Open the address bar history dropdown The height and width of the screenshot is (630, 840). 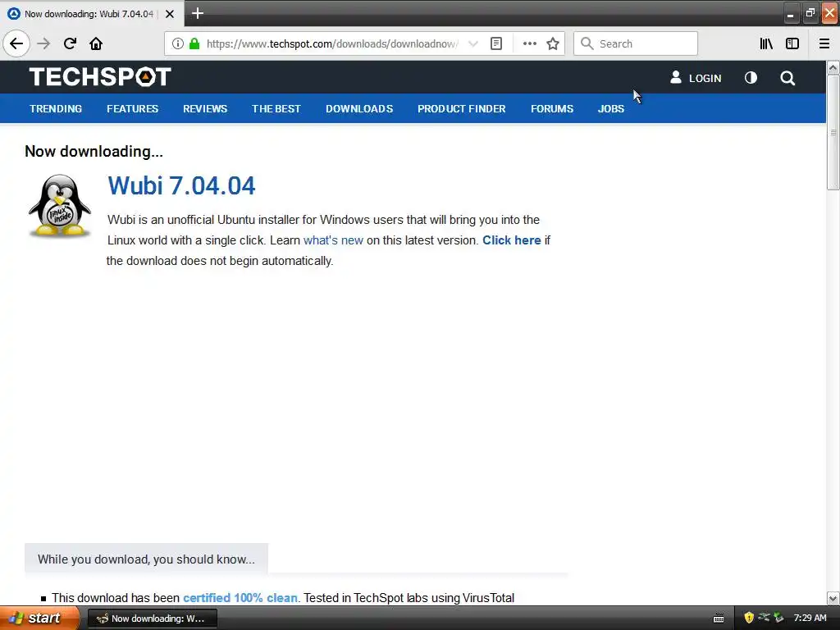click(x=473, y=43)
